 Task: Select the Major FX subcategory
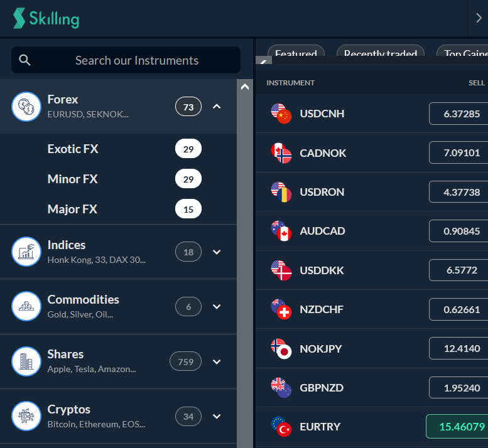(x=72, y=209)
